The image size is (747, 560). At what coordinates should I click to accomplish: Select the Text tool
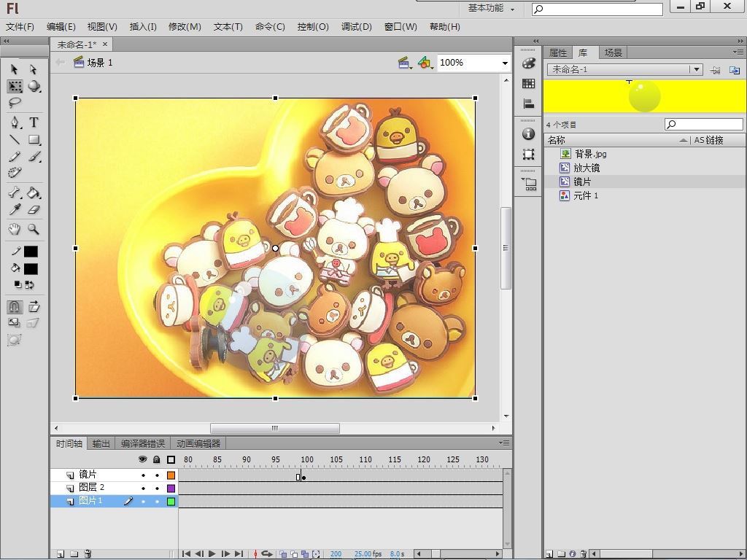(34, 122)
